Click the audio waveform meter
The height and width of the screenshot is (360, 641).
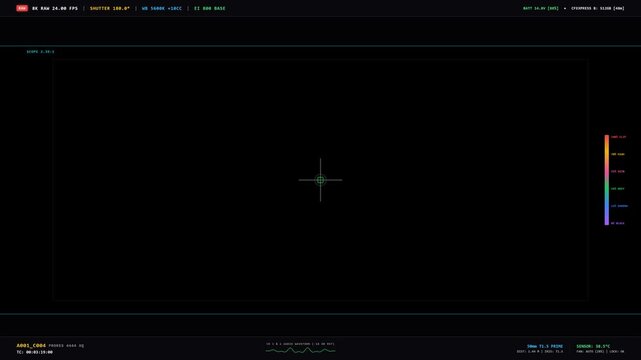[300, 350]
